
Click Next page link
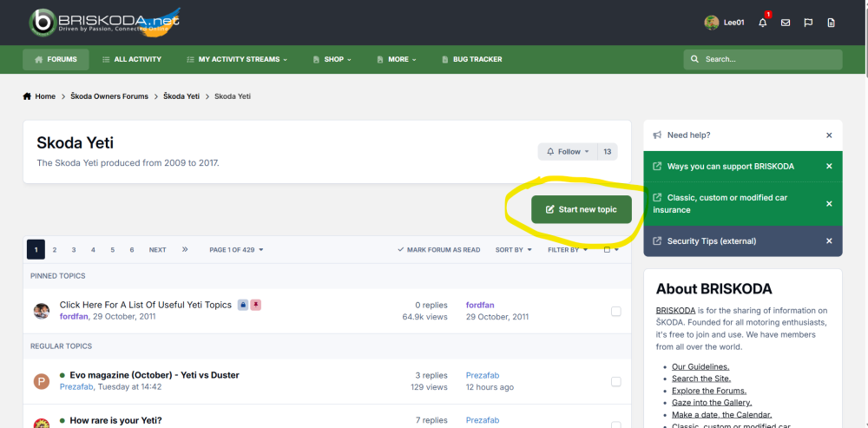tap(158, 250)
